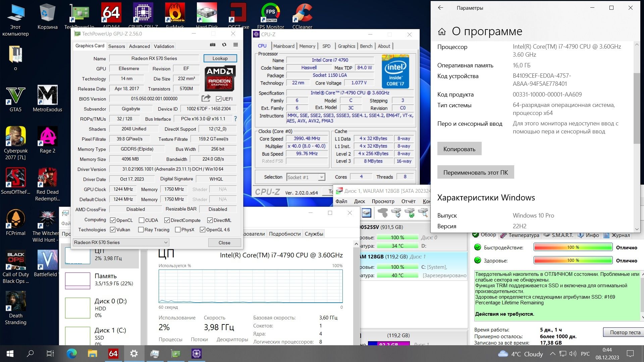Toggle the PhysX checkbox
Viewport: 644px width, 362px height.
point(177,230)
